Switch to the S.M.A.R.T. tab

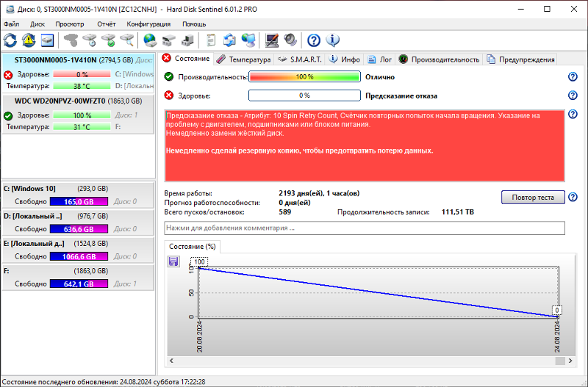300,59
